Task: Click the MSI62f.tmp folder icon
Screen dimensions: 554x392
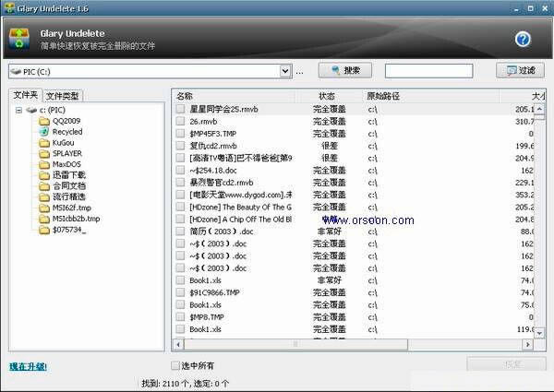Action: click(x=44, y=208)
